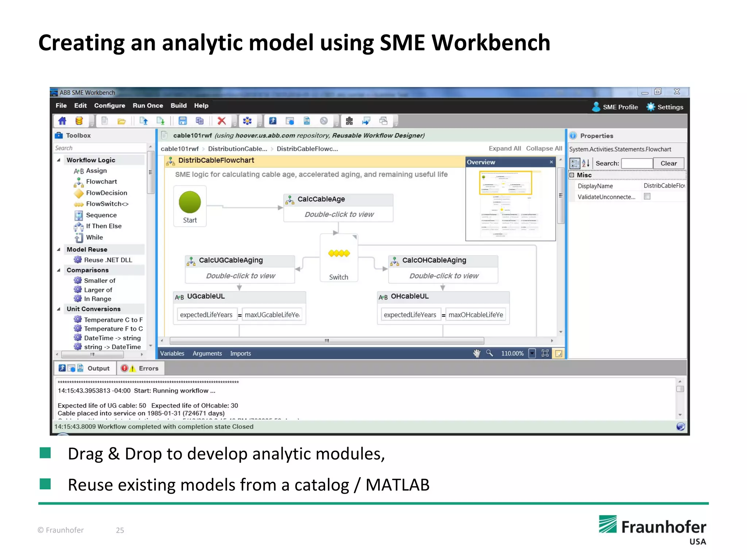
Task: Open the File menu
Action: (x=61, y=105)
